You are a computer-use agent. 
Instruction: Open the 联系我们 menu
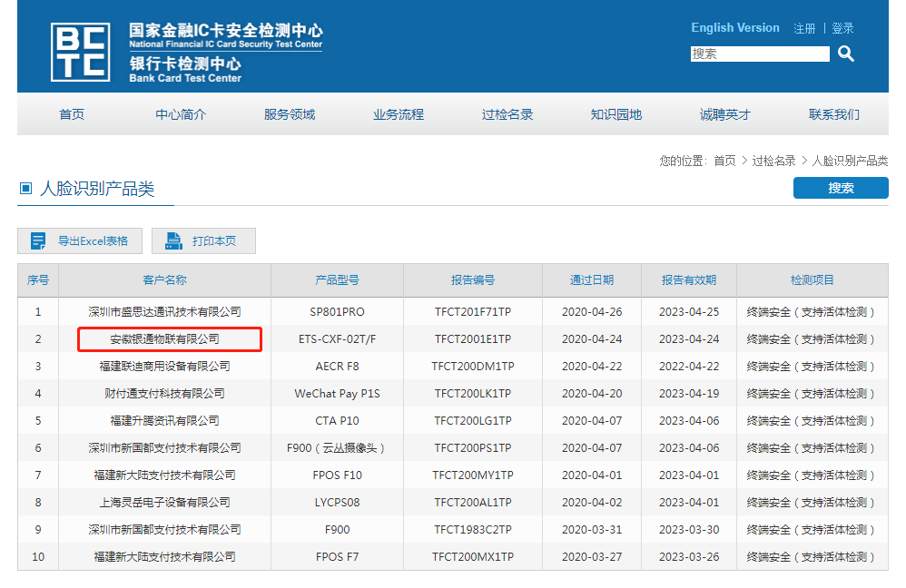[834, 114]
